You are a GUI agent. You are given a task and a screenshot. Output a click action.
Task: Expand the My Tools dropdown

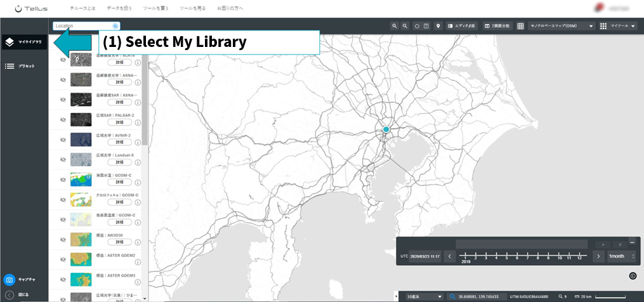click(618, 26)
